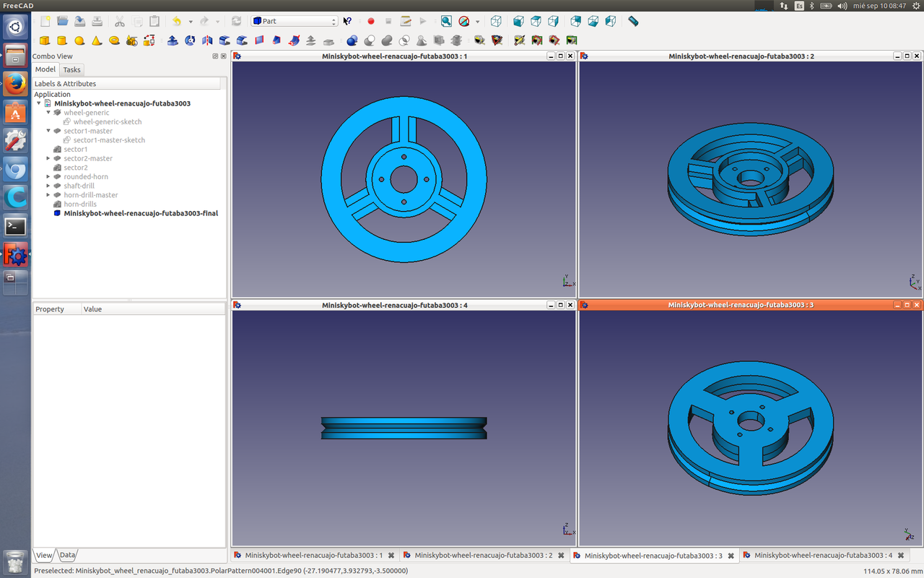Expand the sector2-master tree node
The width and height of the screenshot is (924, 578).
[x=48, y=158]
